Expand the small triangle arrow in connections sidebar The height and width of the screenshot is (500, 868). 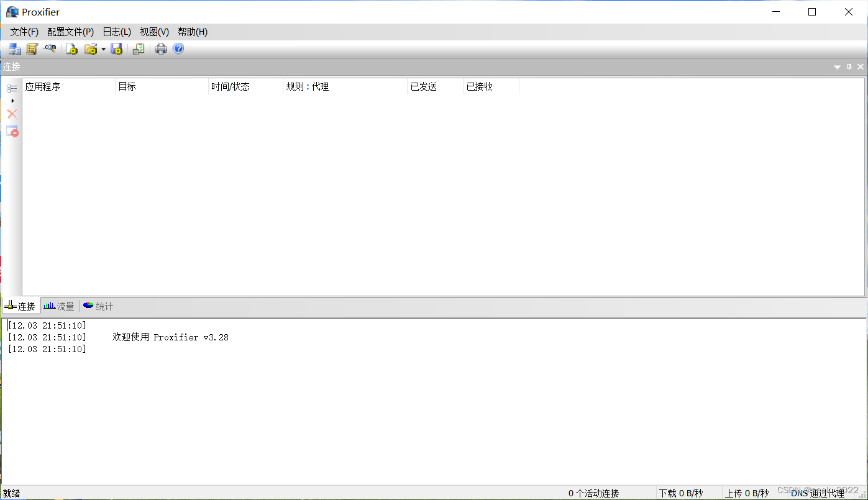click(x=12, y=101)
